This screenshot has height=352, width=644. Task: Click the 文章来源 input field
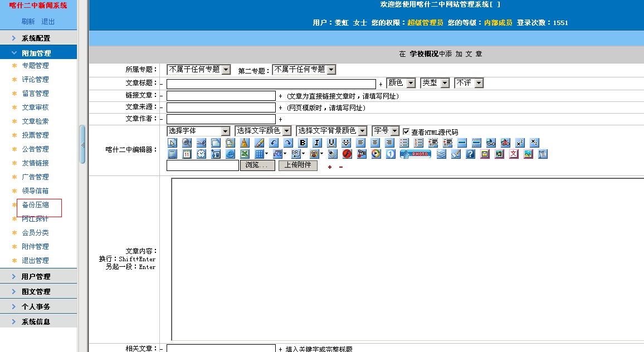tap(221, 107)
